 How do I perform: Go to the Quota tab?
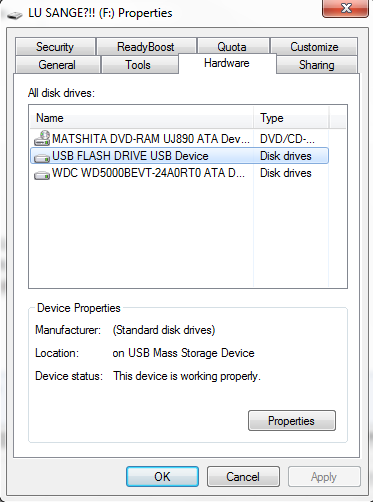point(232,47)
